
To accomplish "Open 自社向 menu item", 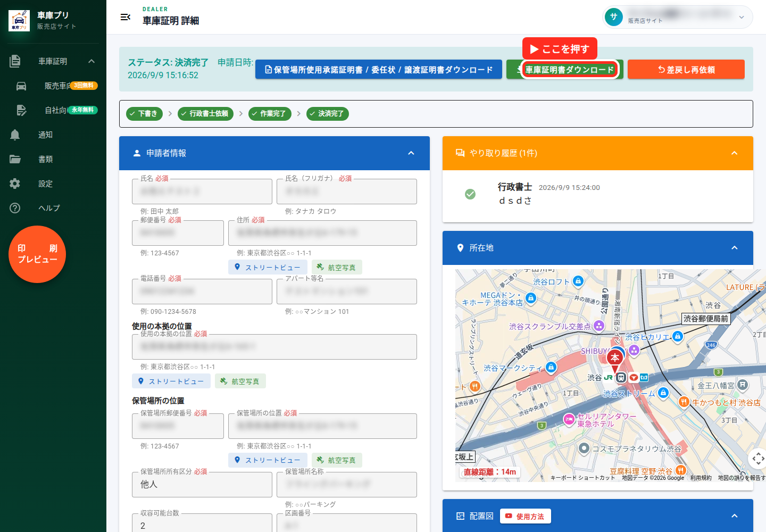I will point(53,110).
